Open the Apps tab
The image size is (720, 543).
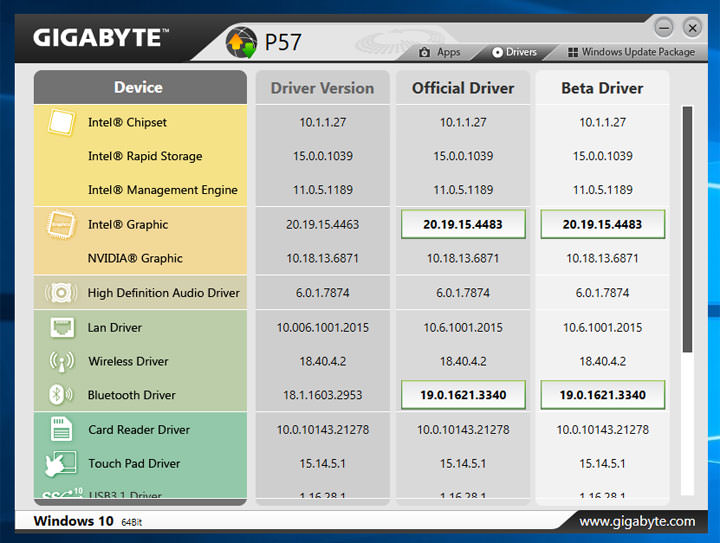[x=440, y=52]
